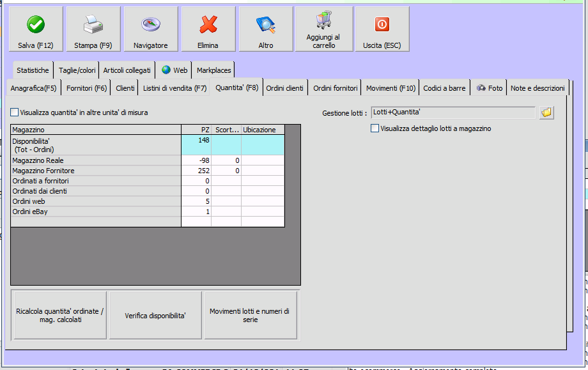Image resolution: width=588 pixels, height=370 pixels.
Task: Switch to the Foto tab
Action: pos(490,88)
